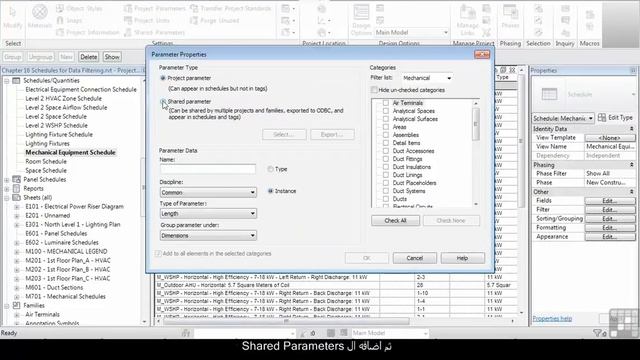Open the Filter list Mechanical dropdown
The height and width of the screenshot is (360, 640).
[427, 78]
